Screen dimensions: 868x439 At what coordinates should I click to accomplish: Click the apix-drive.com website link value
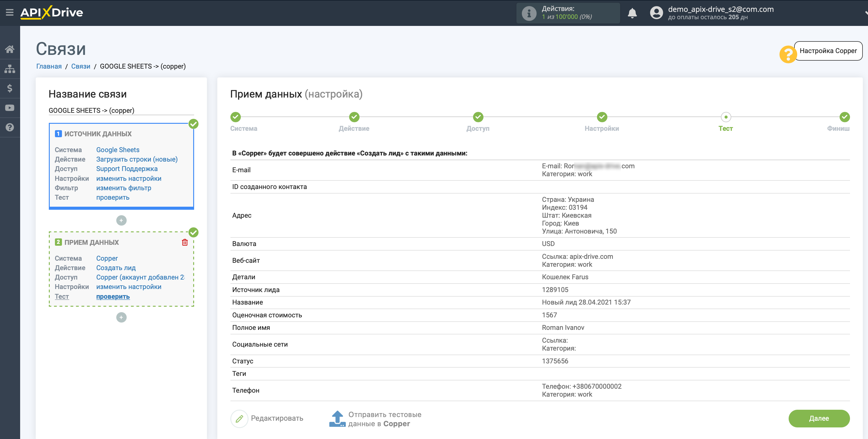591,256
